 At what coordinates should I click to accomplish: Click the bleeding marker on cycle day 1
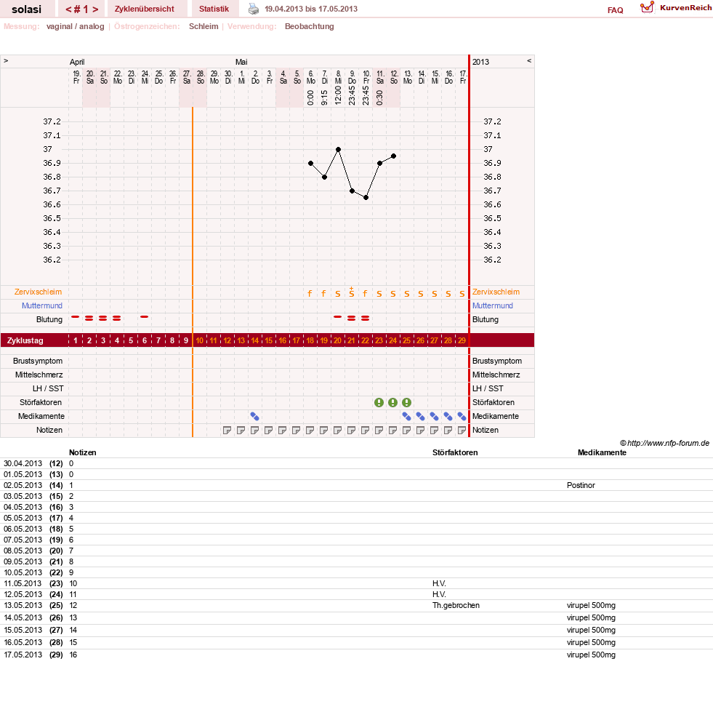(x=76, y=316)
